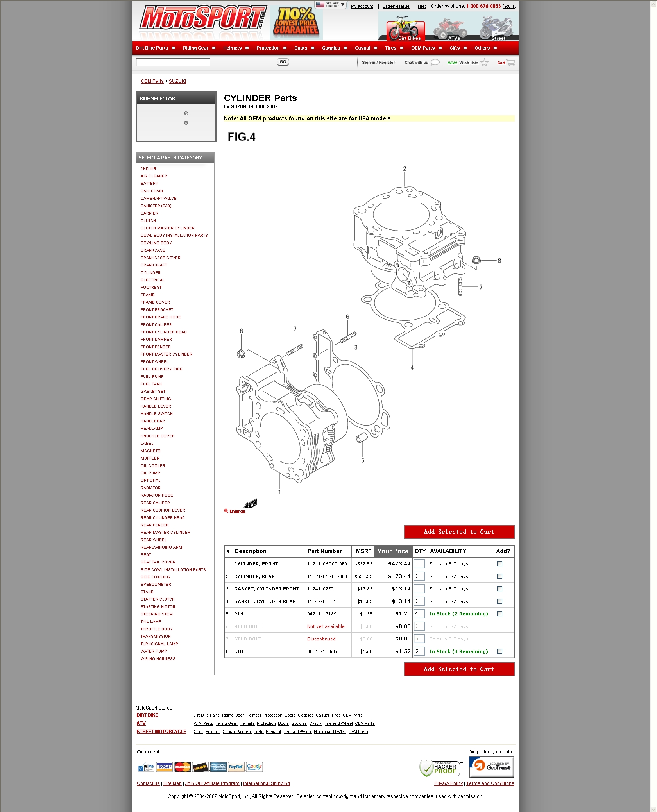Click the MasterCard payment icon

[x=183, y=767]
